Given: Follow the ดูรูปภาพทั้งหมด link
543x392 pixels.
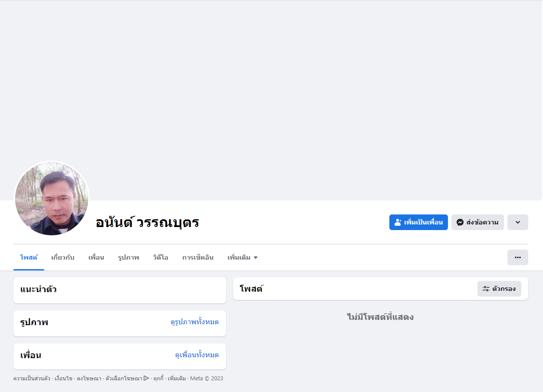Looking at the screenshot, I should pyautogui.click(x=195, y=322).
